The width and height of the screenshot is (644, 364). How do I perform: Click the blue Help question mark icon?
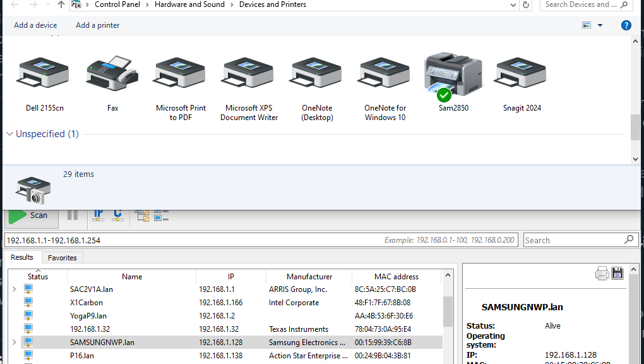pos(626,25)
